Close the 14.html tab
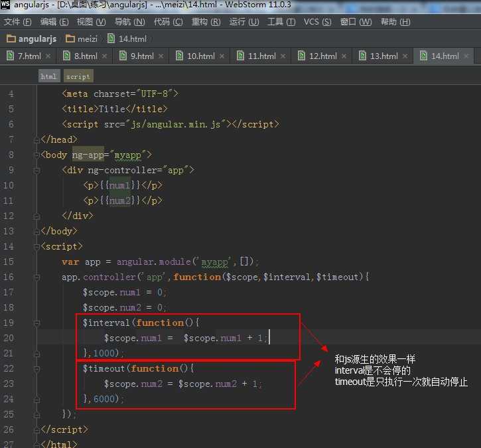 click(466, 56)
